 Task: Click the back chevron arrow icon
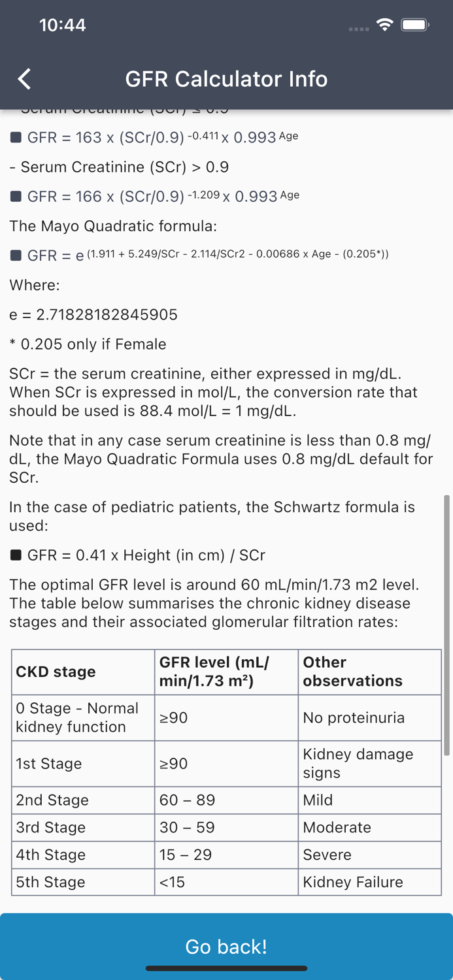coord(24,78)
